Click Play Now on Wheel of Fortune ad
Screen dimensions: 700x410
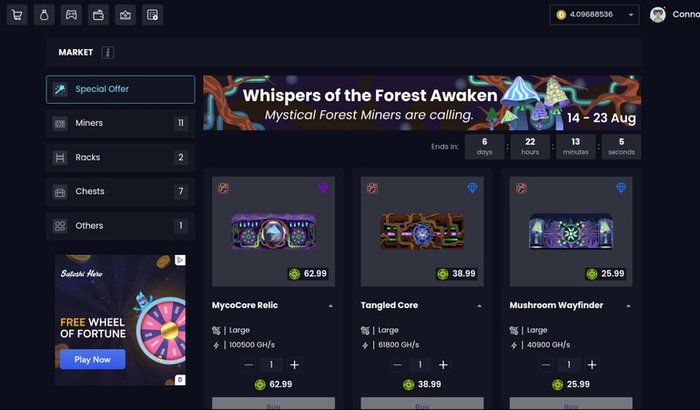(x=92, y=360)
